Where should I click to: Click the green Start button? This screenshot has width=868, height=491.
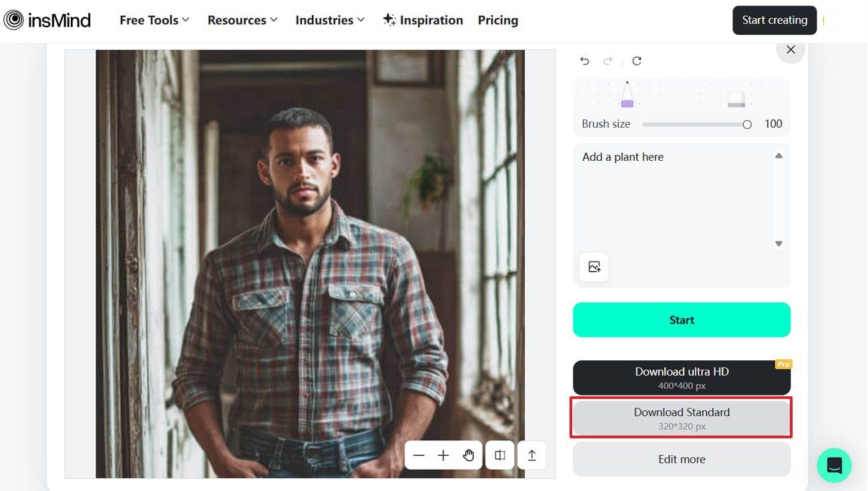682,320
